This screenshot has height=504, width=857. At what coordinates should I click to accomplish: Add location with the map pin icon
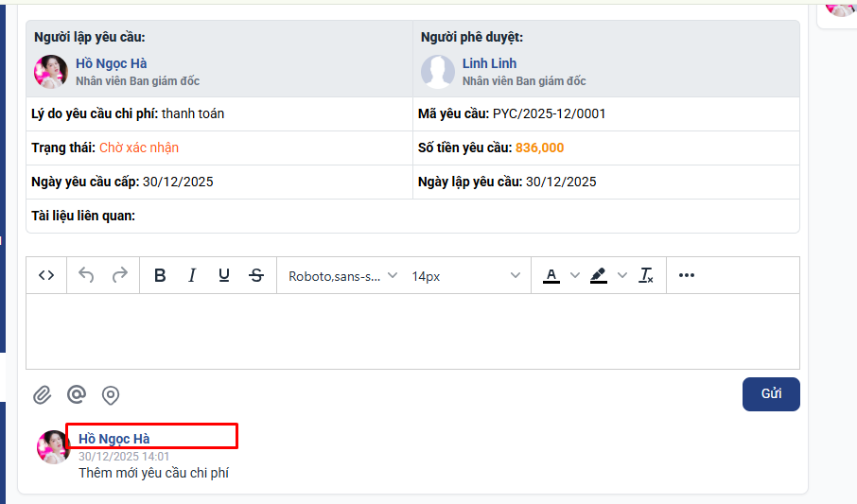(x=111, y=395)
